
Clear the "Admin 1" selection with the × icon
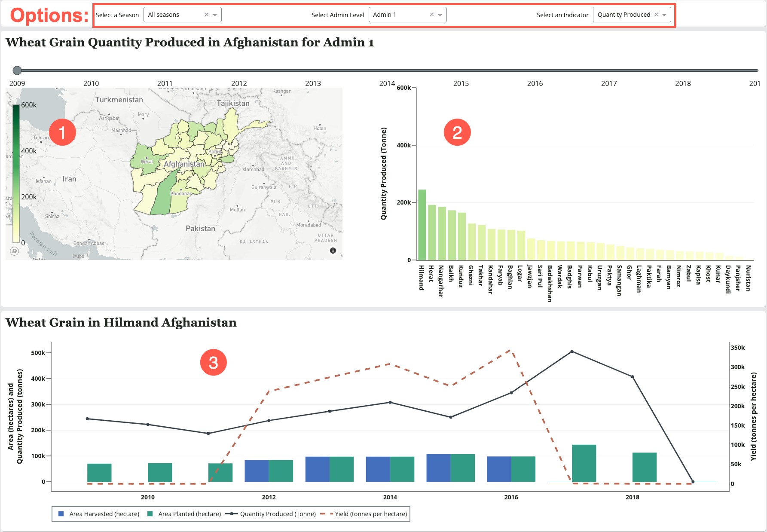click(x=431, y=14)
